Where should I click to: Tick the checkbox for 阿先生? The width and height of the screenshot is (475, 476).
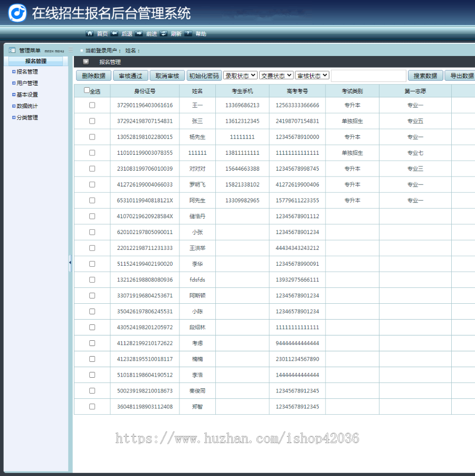(92, 200)
